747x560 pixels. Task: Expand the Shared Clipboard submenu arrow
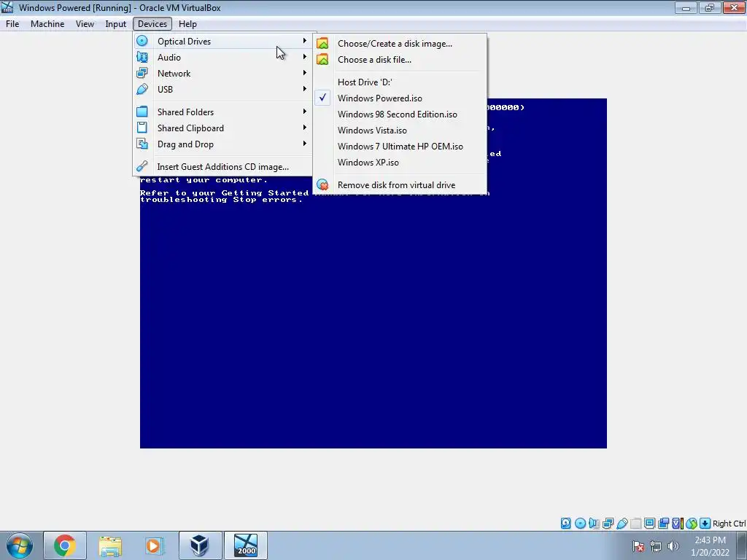[304, 127]
